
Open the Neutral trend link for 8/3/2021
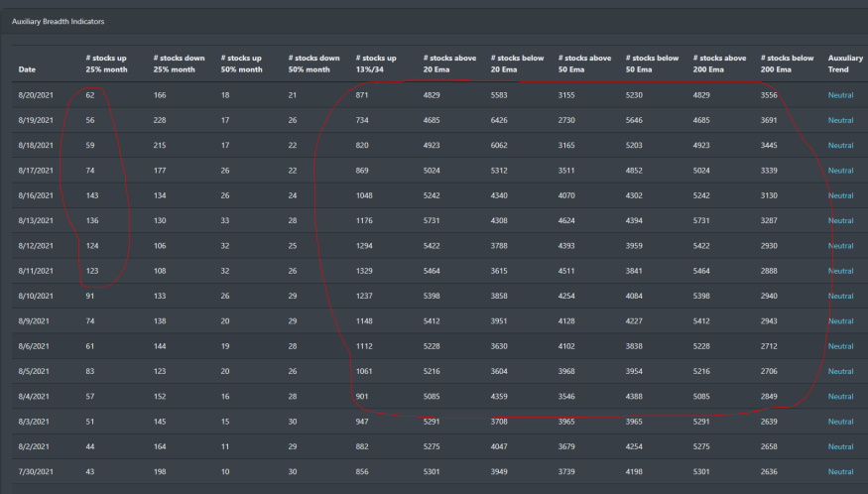(x=840, y=422)
